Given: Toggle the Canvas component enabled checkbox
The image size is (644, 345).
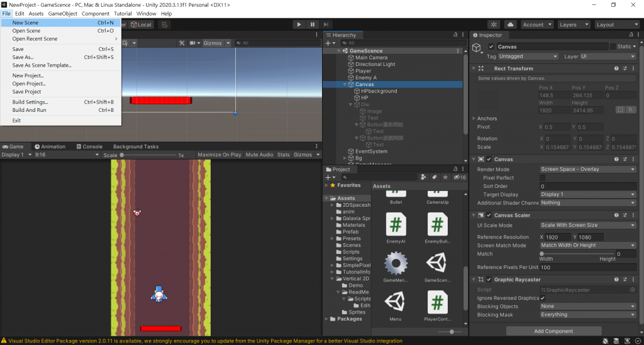Looking at the screenshot, I should click(x=489, y=159).
